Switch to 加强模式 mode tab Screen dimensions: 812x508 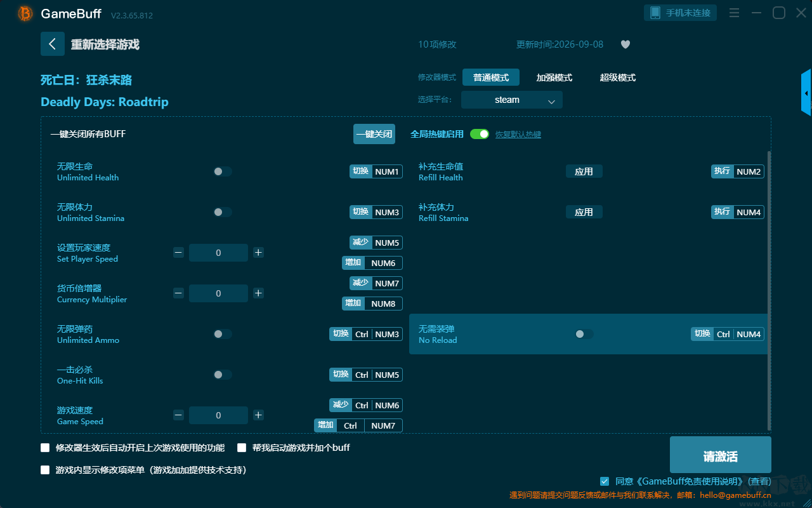tap(554, 77)
